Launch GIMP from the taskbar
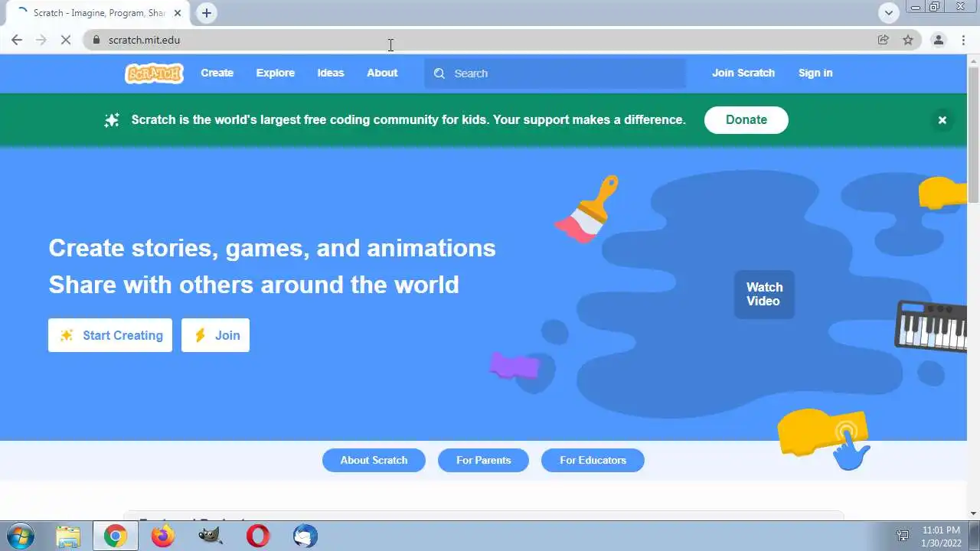The image size is (980, 551). [210, 536]
